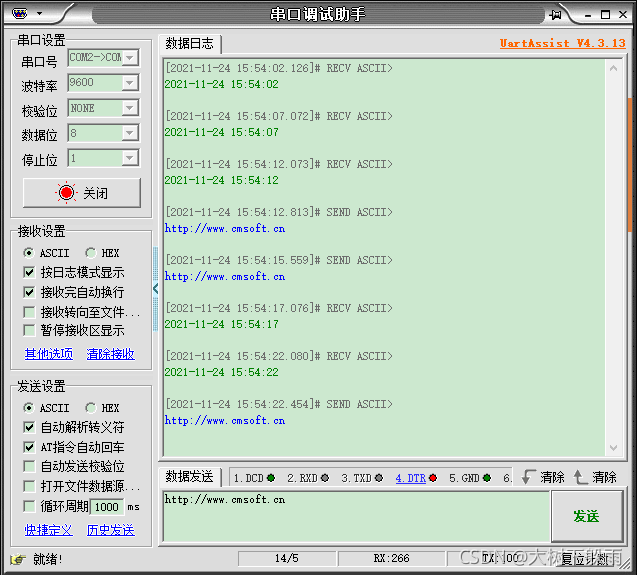The width and height of the screenshot is (637, 575).
Task: Expand the data bits 8 dropdown
Action: pyautogui.click(x=130, y=133)
